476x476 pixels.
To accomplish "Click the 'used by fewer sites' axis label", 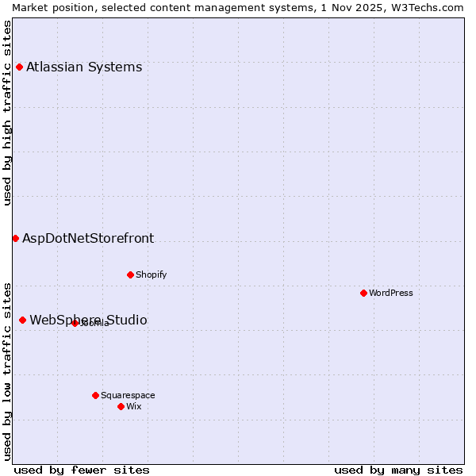I will [x=82, y=470].
